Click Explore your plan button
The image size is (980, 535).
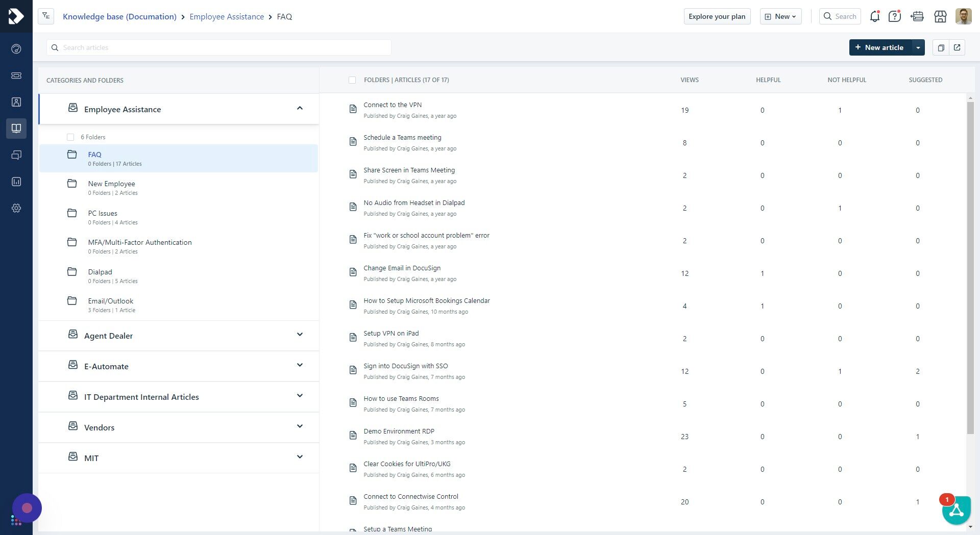tap(717, 16)
